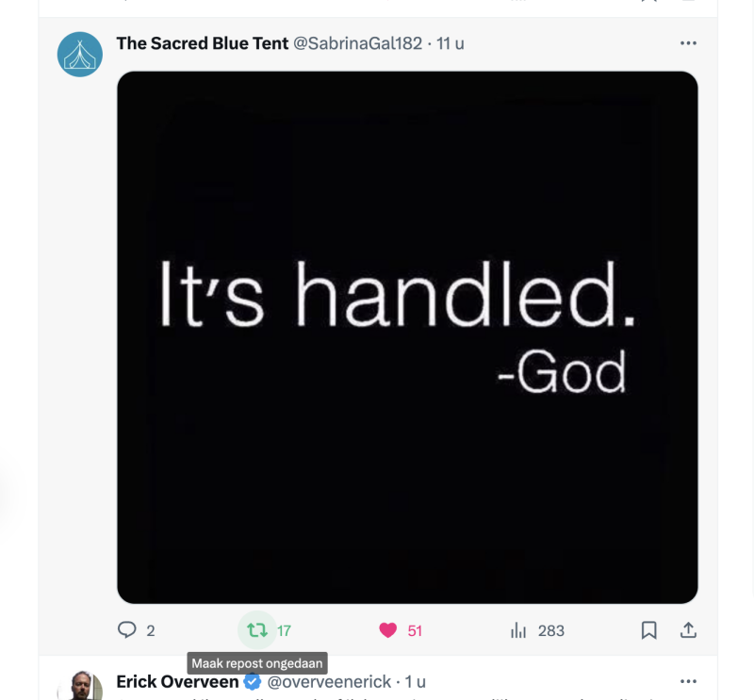
Task: Open The Sacred Blue Tent profile avatar
Action: click(x=80, y=54)
